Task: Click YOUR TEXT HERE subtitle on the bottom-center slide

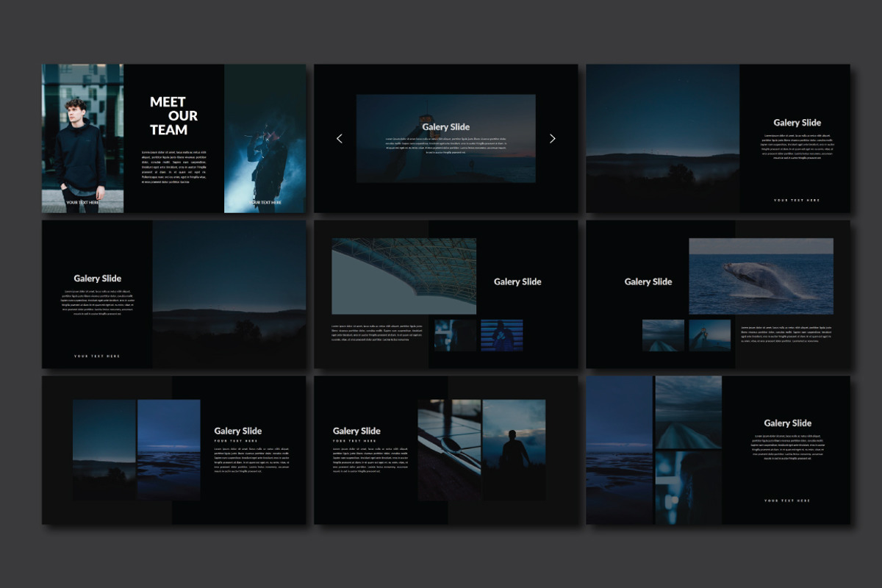Action: [x=354, y=441]
